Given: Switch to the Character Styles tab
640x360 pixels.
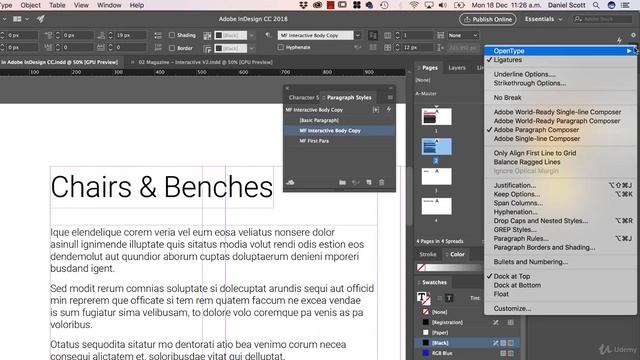Looking at the screenshot, I should click(x=303, y=98).
